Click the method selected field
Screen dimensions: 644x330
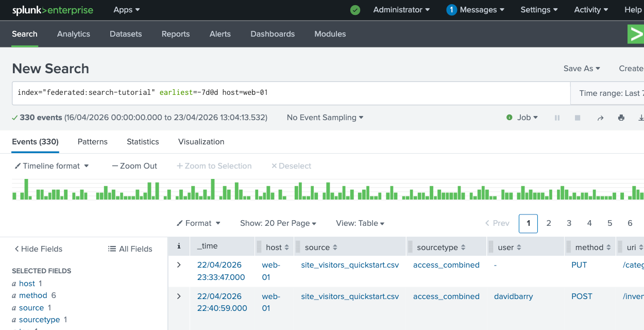click(x=33, y=295)
